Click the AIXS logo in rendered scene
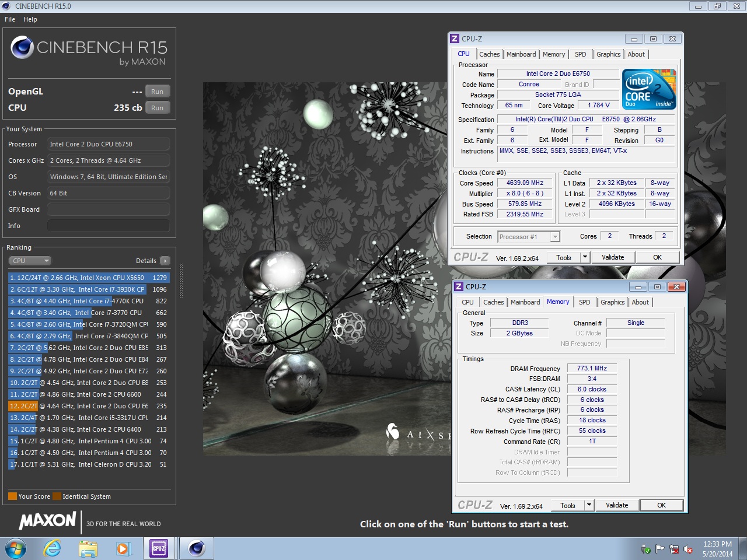 point(419,433)
